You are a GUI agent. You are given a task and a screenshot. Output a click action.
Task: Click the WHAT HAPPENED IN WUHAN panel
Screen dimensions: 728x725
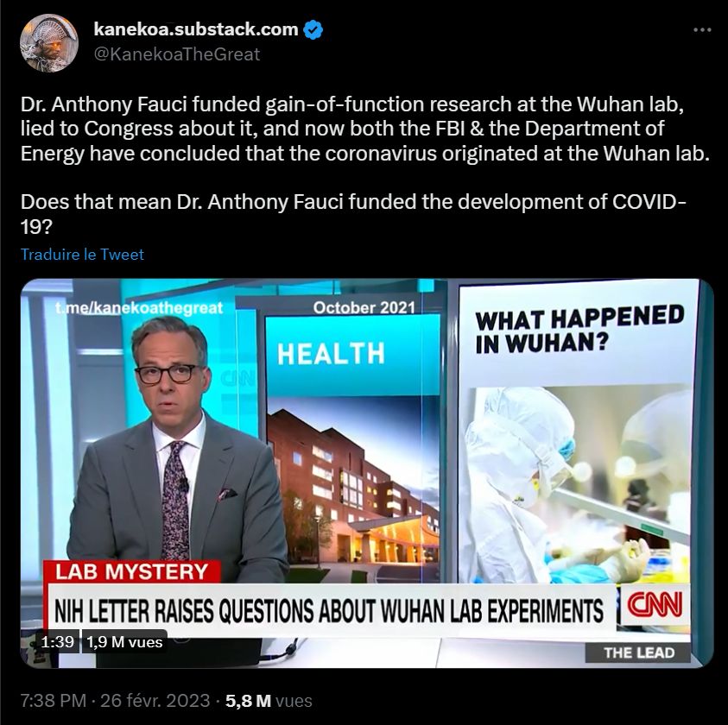pos(579,432)
